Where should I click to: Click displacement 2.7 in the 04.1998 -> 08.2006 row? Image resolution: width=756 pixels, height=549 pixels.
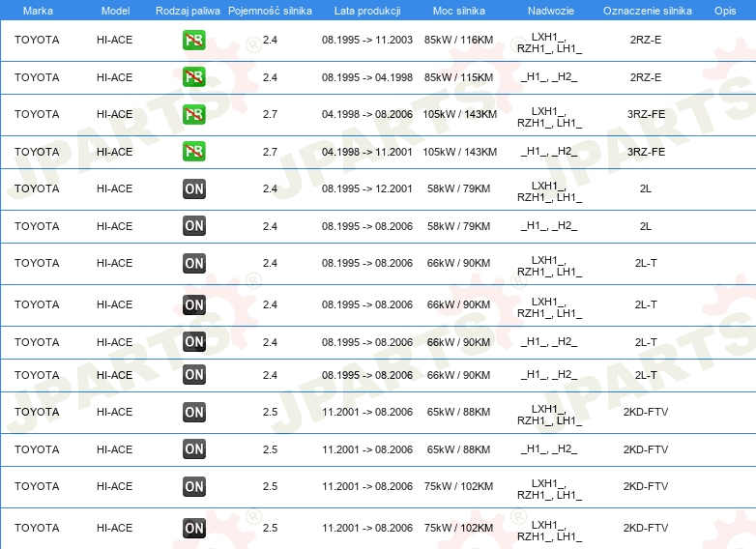click(x=270, y=114)
